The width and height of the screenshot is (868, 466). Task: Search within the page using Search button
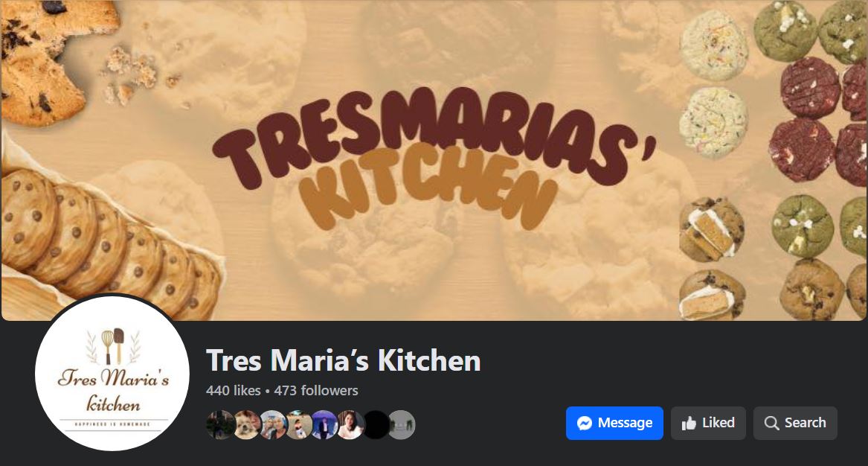(796, 424)
